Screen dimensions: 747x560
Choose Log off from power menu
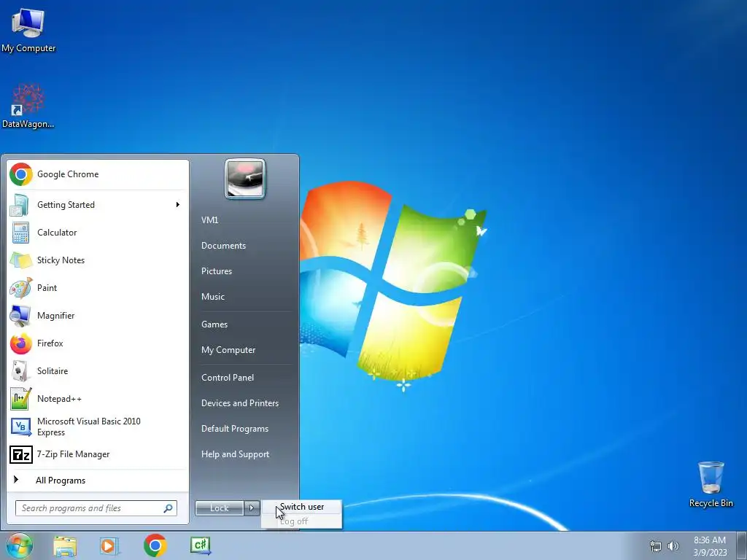point(302,521)
